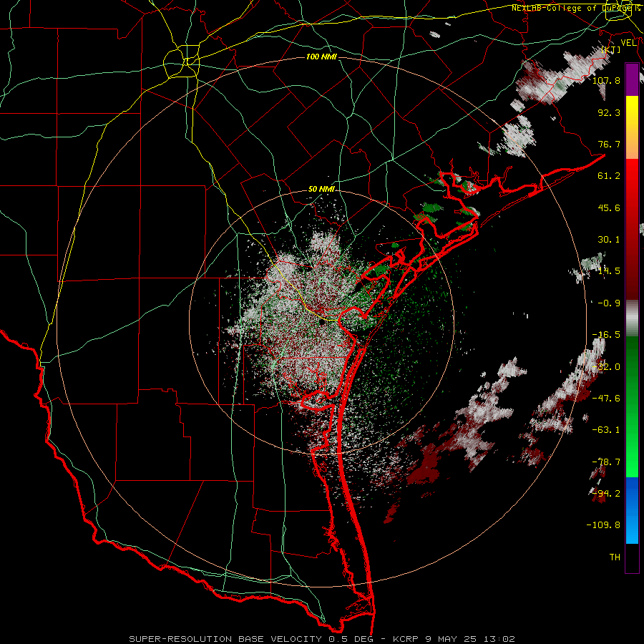This screenshot has width=644, height=644.
Task: Click the [KT] units label
Action: pos(611,49)
